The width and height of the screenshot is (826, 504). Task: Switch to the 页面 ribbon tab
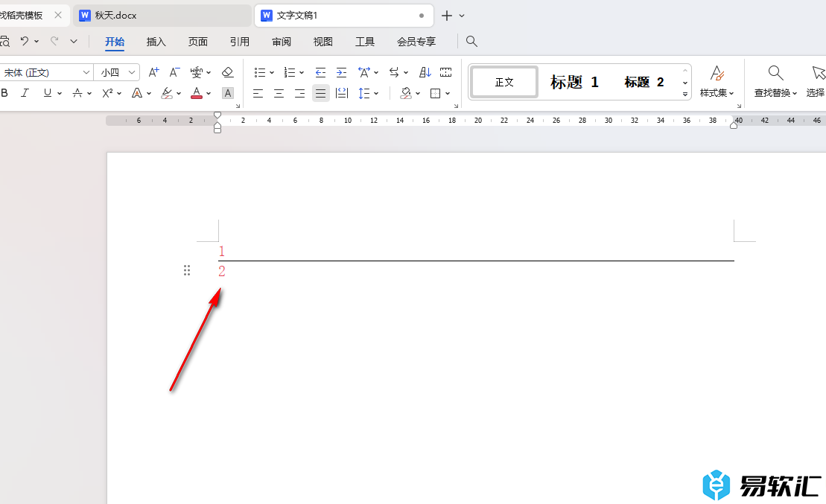tap(197, 42)
